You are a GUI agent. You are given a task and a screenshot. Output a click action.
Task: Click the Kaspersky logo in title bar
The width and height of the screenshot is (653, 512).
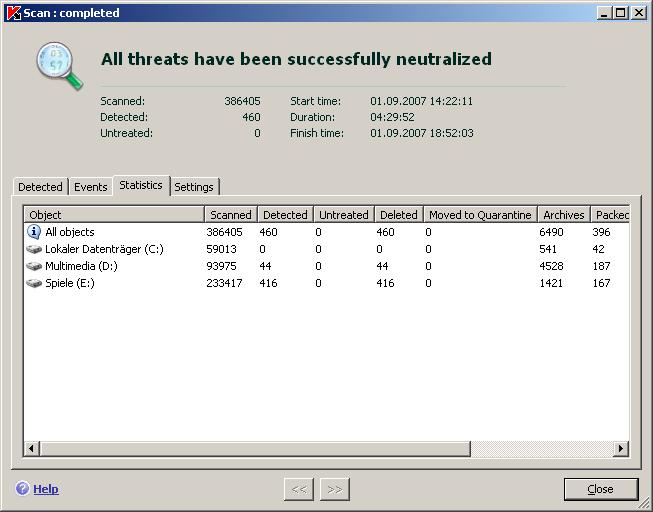pos(14,13)
